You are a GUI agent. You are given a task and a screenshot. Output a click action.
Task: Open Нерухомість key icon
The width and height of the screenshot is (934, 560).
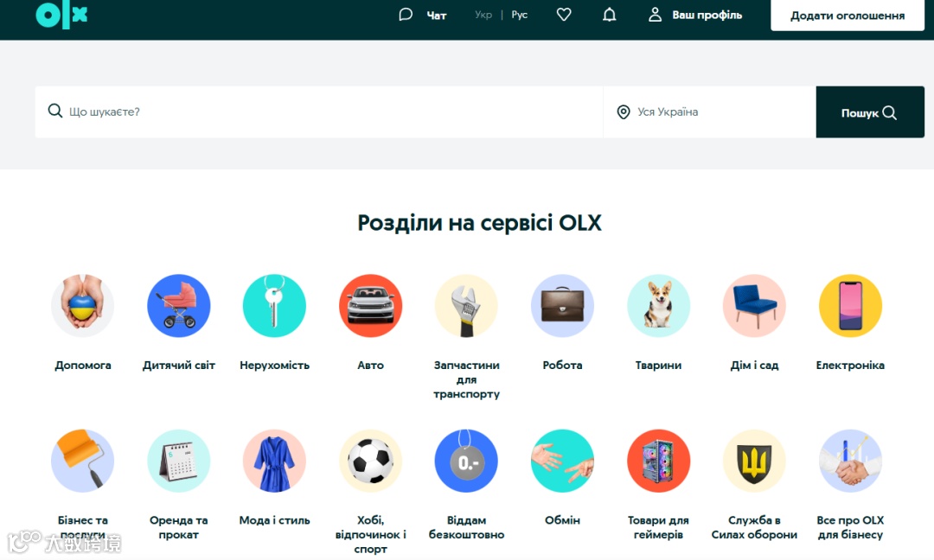pos(275,306)
